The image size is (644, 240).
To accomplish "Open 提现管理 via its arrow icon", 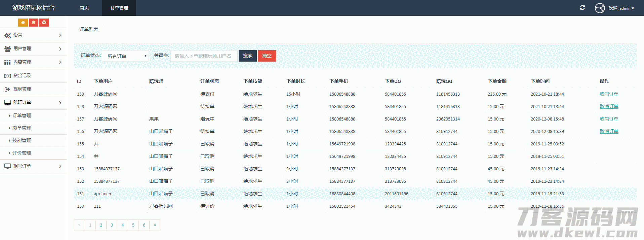I will point(7,89).
